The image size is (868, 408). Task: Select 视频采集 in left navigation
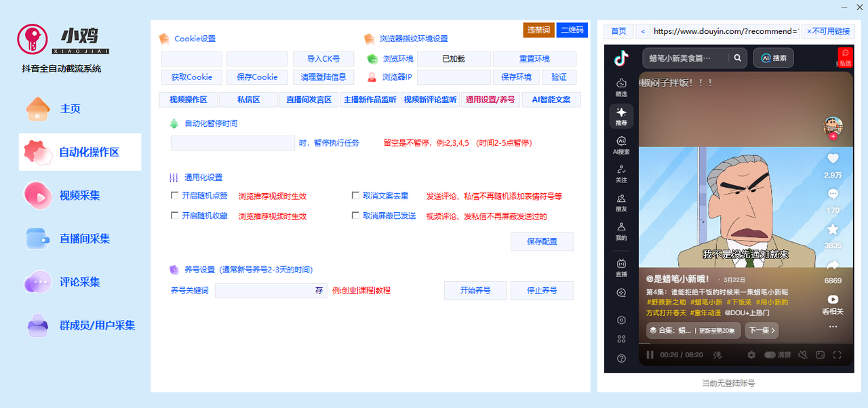(79, 195)
